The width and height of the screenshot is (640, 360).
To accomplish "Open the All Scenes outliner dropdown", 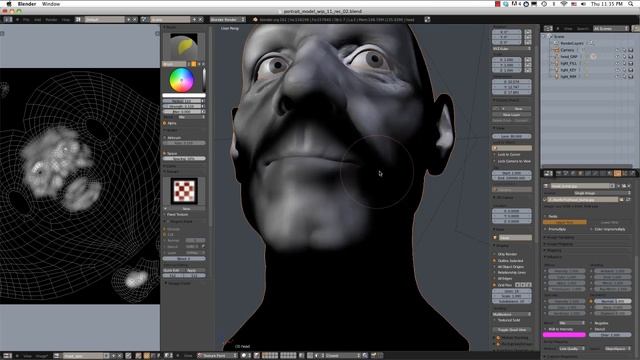I will pyautogui.click(x=611, y=28).
